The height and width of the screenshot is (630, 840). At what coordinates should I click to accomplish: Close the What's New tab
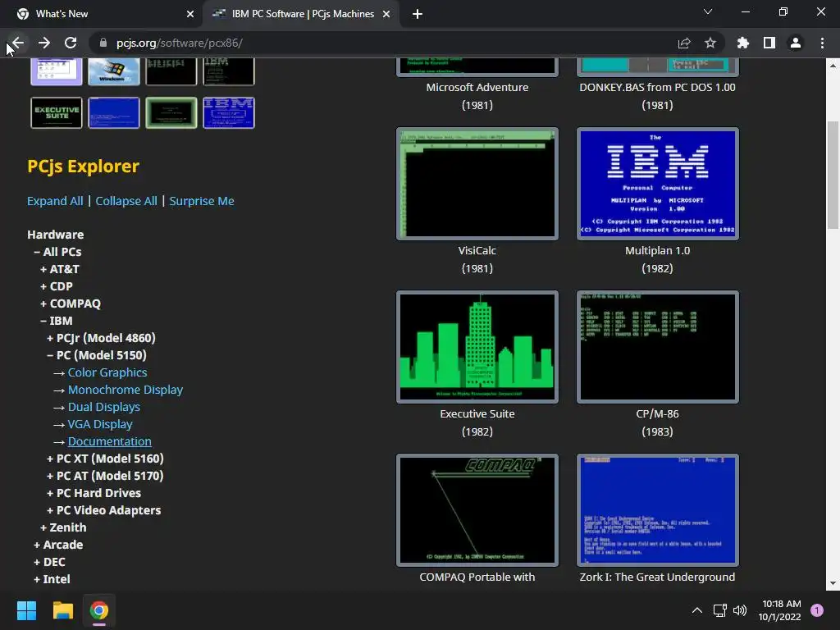(x=189, y=14)
